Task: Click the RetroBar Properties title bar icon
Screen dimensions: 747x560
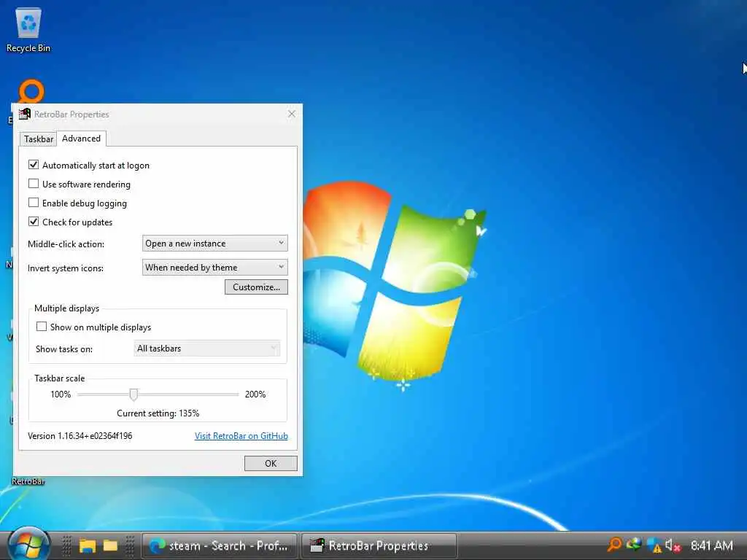Action: 24,114
